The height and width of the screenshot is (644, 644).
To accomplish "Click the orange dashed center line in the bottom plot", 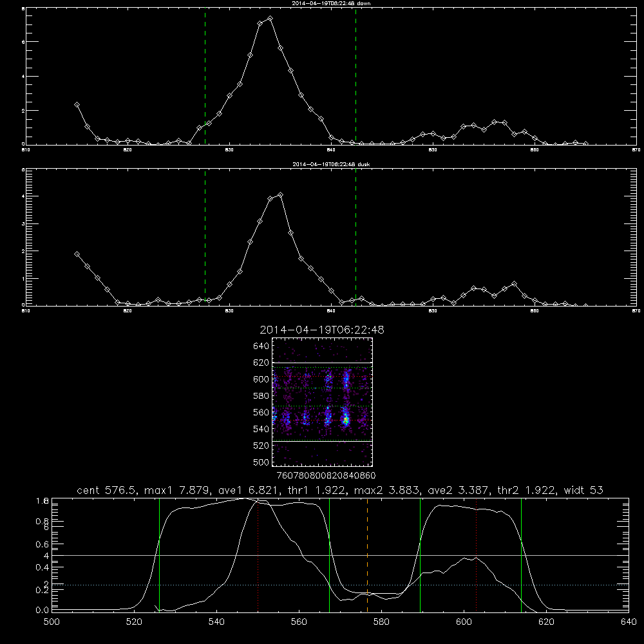I will coord(367,554).
